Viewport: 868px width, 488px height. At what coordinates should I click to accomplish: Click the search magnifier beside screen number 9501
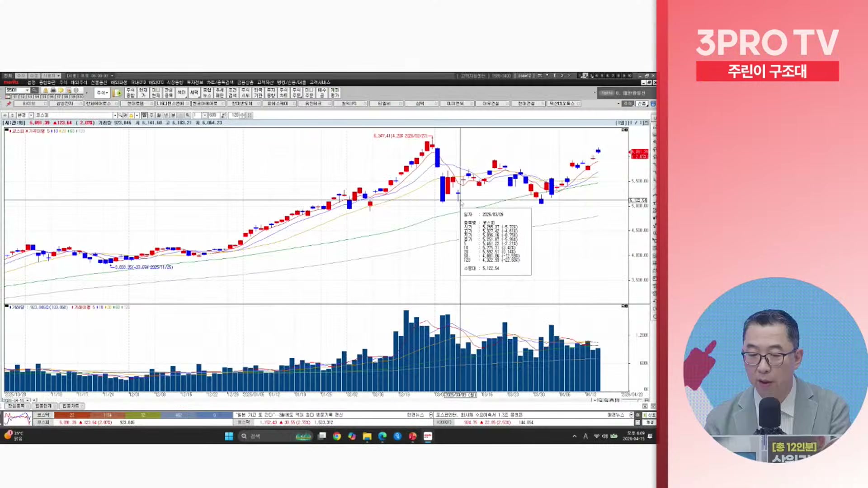click(34, 90)
